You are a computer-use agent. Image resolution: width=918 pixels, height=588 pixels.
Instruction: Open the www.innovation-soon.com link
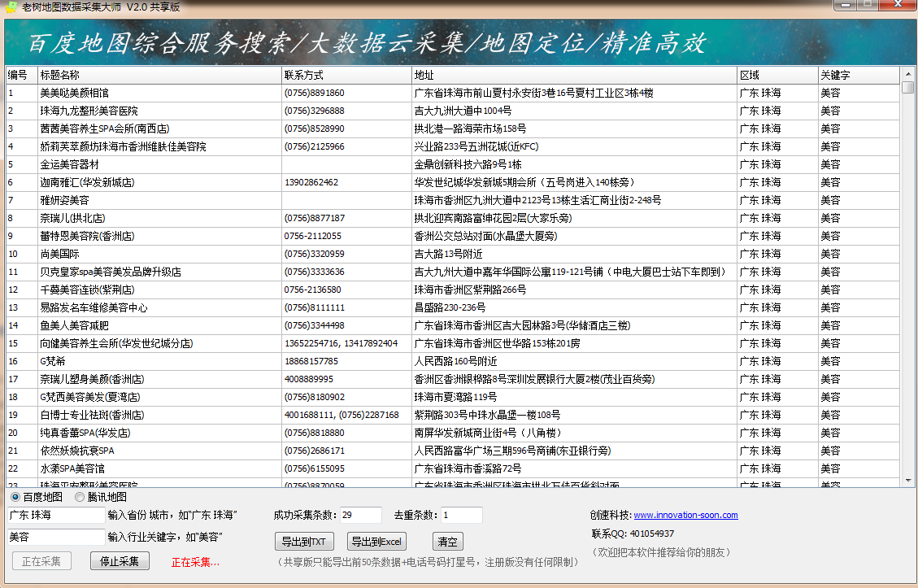pos(685,516)
